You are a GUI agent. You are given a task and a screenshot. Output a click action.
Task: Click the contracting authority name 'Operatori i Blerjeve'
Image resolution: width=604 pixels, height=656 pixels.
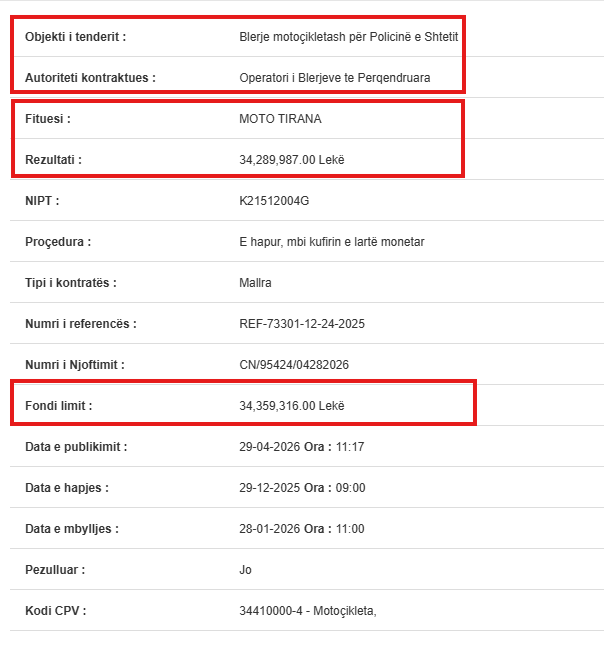tap(335, 77)
